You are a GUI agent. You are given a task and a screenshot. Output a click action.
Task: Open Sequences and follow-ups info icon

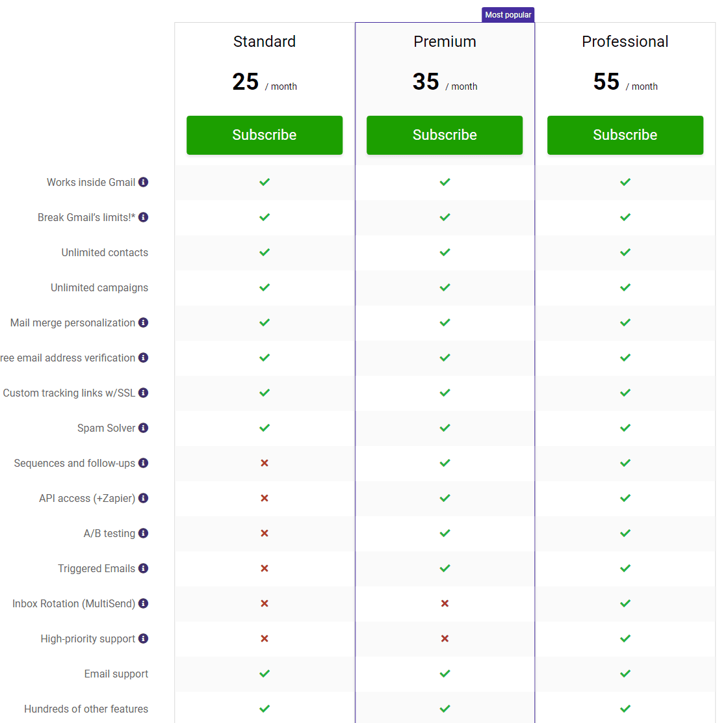143,463
